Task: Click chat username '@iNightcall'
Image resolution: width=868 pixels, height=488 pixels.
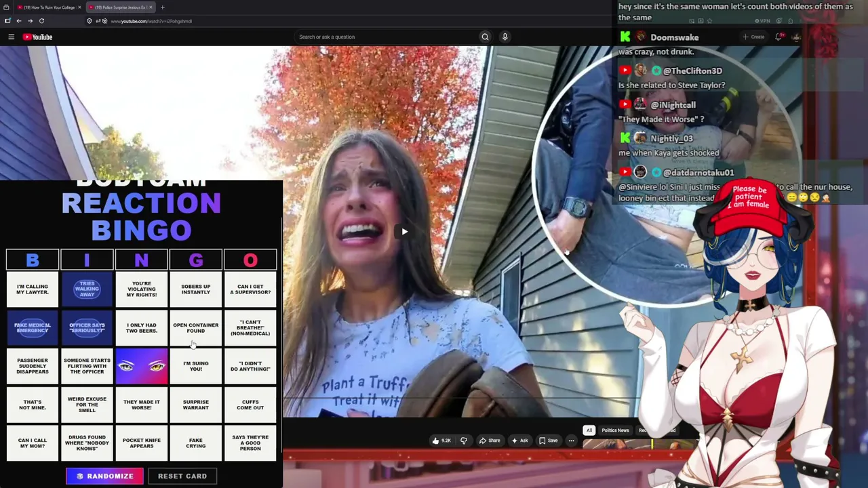Action: pos(673,104)
